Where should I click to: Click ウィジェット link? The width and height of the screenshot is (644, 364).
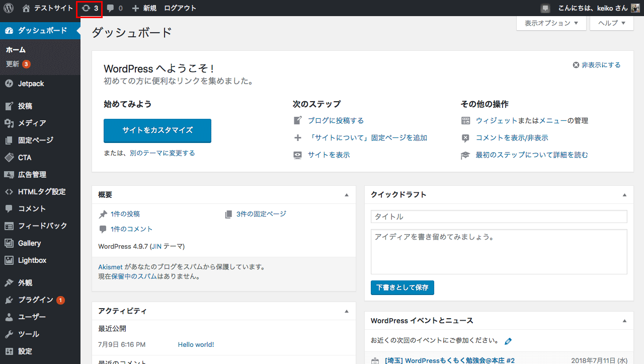(x=497, y=121)
